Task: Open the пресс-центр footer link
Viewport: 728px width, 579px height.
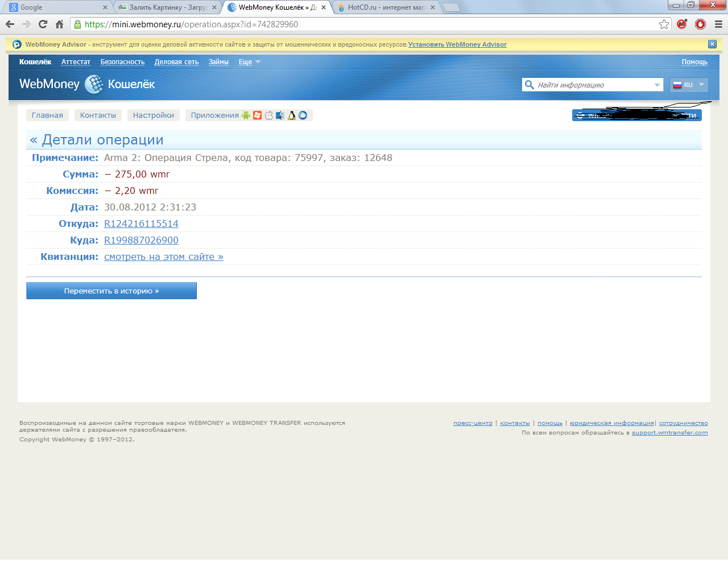Action: pyautogui.click(x=473, y=423)
